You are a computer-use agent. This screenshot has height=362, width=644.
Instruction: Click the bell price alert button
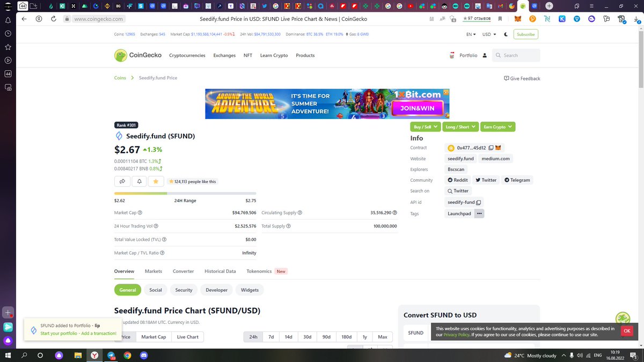(139, 181)
